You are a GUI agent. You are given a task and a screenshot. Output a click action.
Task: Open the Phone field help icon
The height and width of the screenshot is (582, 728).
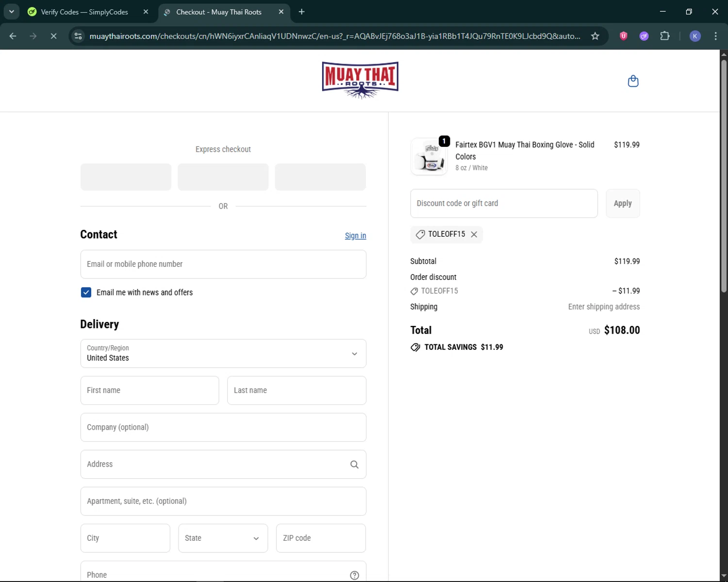tap(354, 575)
